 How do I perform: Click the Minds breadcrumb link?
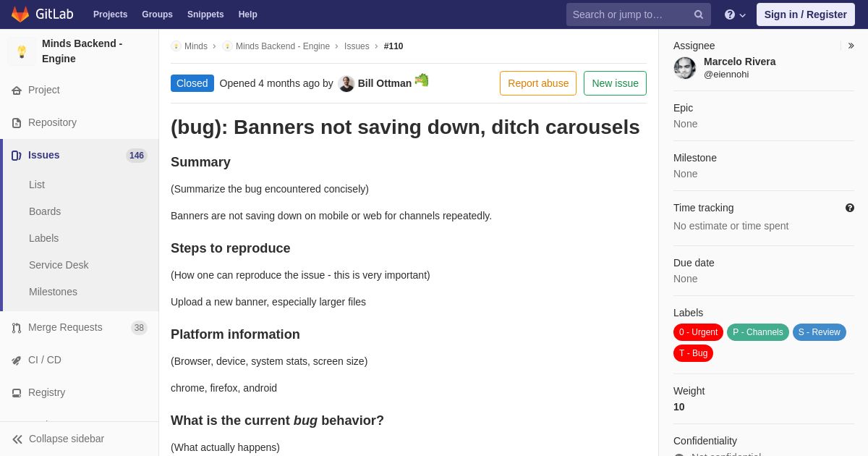196,46
